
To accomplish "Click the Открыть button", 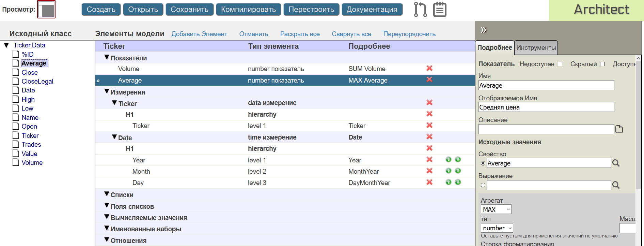I will [x=143, y=10].
